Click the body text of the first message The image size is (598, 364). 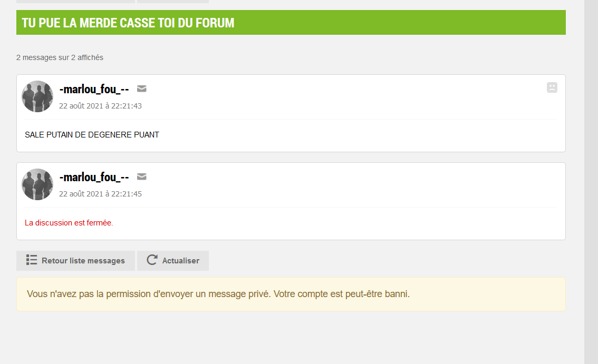pyautogui.click(x=92, y=135)
